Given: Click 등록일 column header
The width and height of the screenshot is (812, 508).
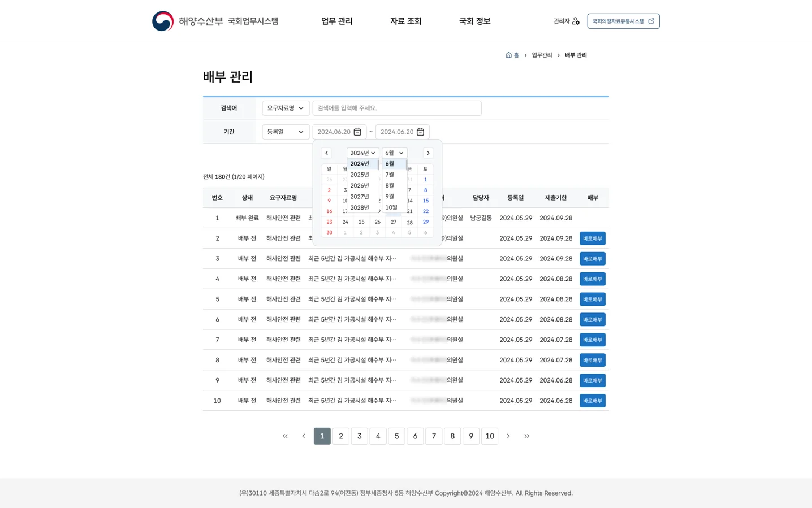Looking at the screenshot, I should pos(515,198).
